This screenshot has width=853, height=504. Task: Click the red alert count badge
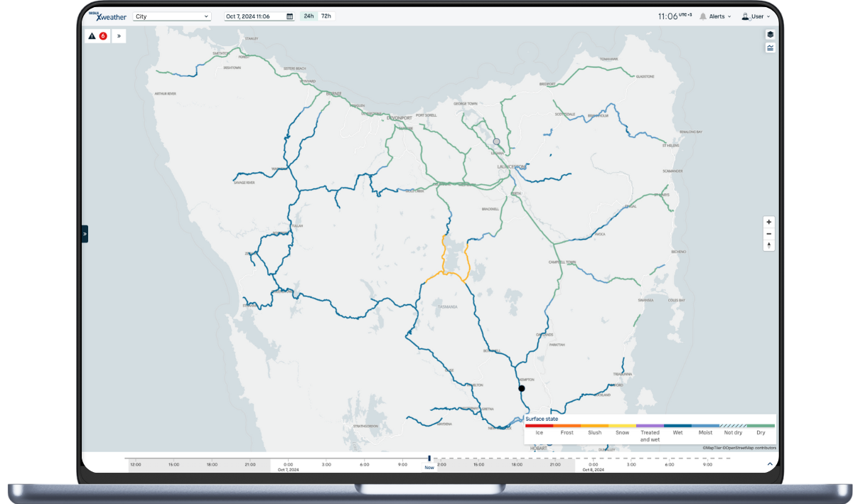pos(103,36)
